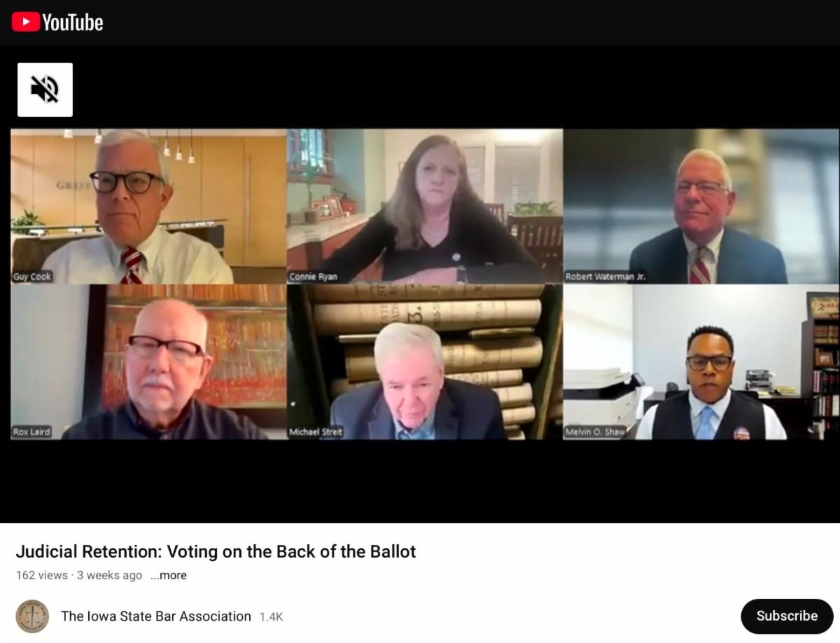Screen dimensions: 840x643
Task: Open The Iowa State Bar Association channel name
Action: (156, 616)
